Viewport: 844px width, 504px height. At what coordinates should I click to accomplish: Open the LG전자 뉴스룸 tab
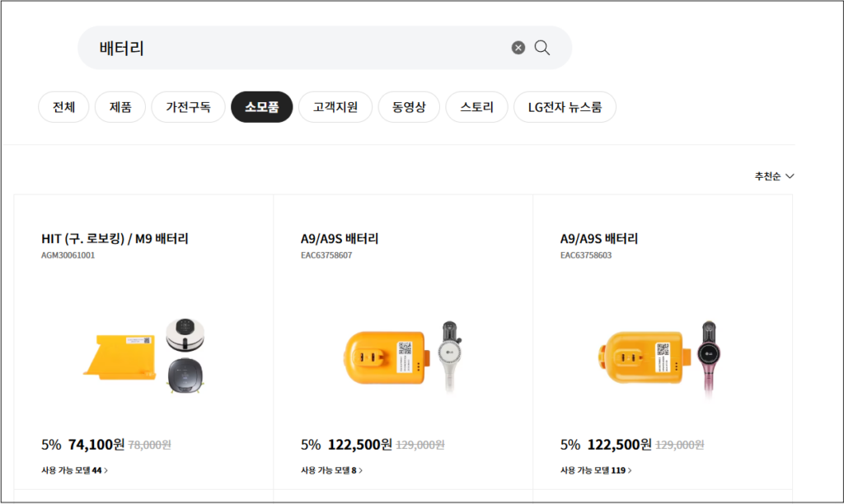(565, 107)
